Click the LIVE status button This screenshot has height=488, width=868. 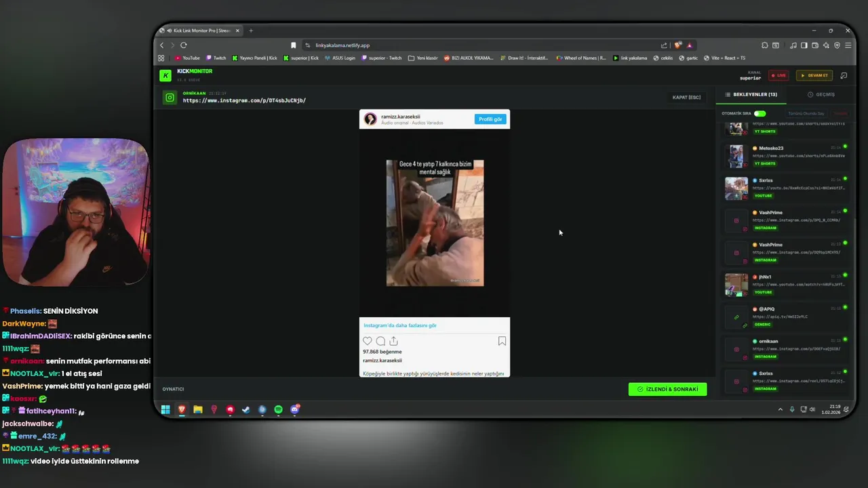[x=778, y=75]
